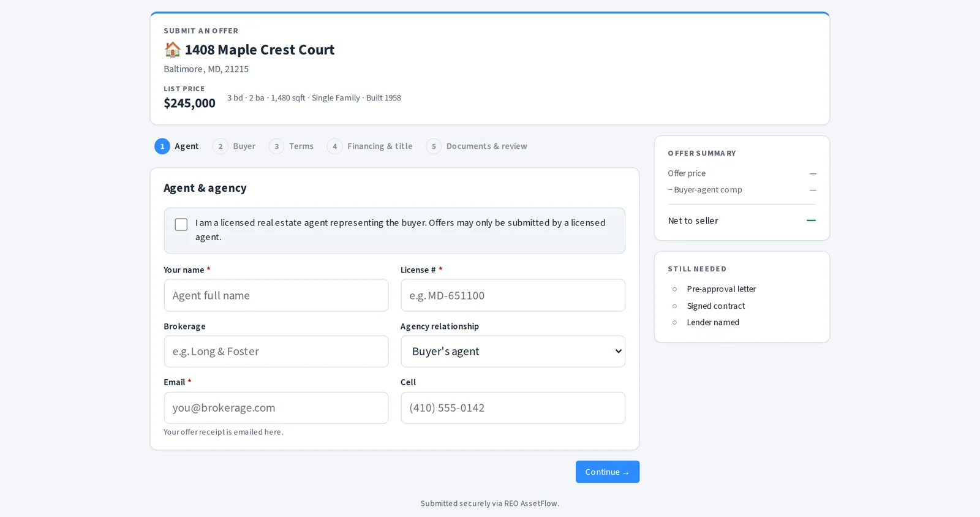
Task: Click Submitted securely via REO AssetFlow text
Action: [490, 504]
